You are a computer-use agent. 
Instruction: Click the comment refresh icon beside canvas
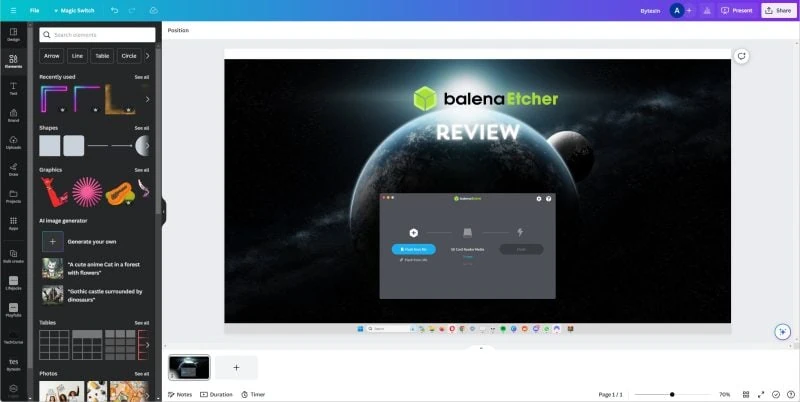[741, 56]
